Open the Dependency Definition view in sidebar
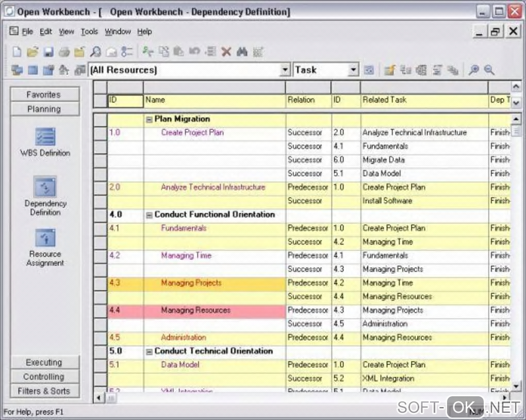Image resolution: width=526 pixels, height=420 pixels. click(45, 196)
